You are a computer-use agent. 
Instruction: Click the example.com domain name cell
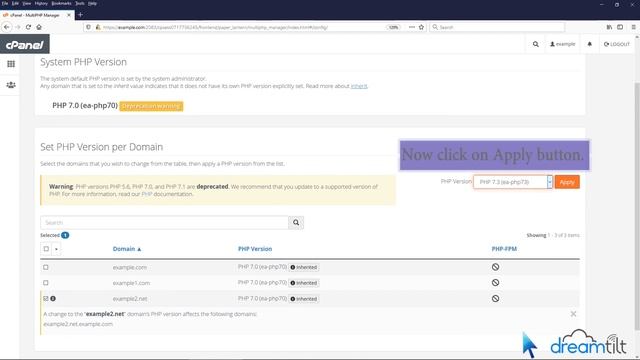129,267
